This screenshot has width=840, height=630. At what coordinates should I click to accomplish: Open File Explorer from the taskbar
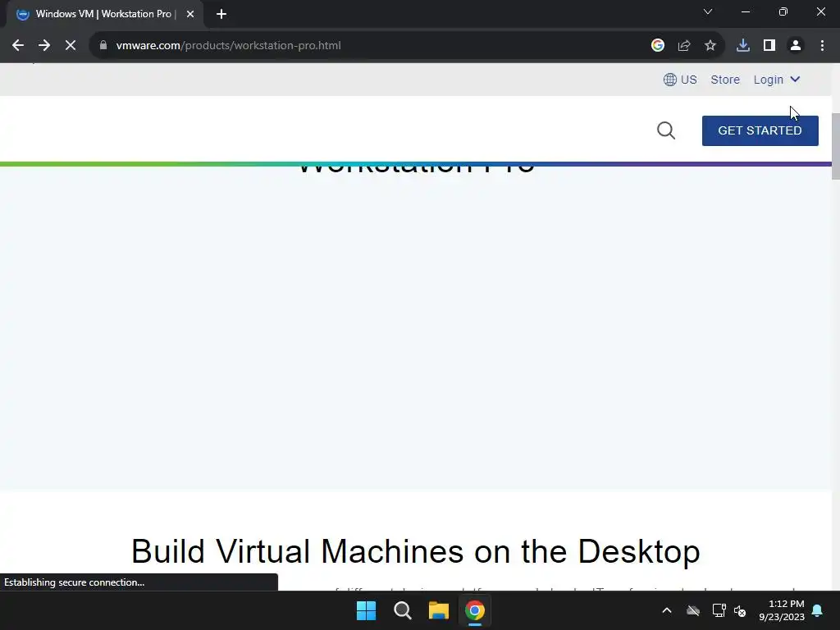[x=439, y=610]
